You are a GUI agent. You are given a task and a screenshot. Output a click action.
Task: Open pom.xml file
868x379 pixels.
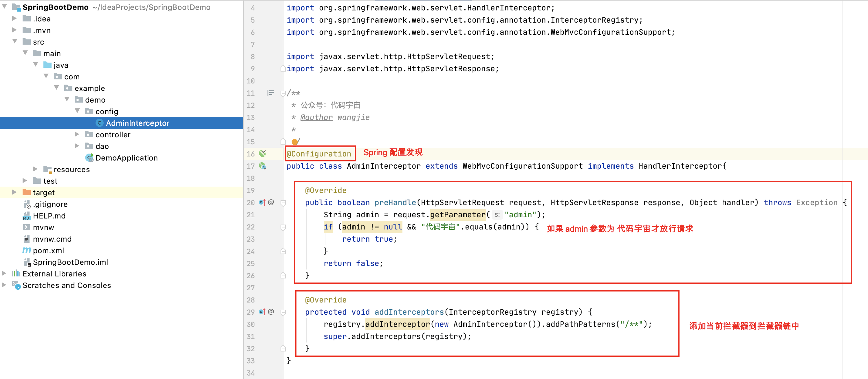pos(48,251)
